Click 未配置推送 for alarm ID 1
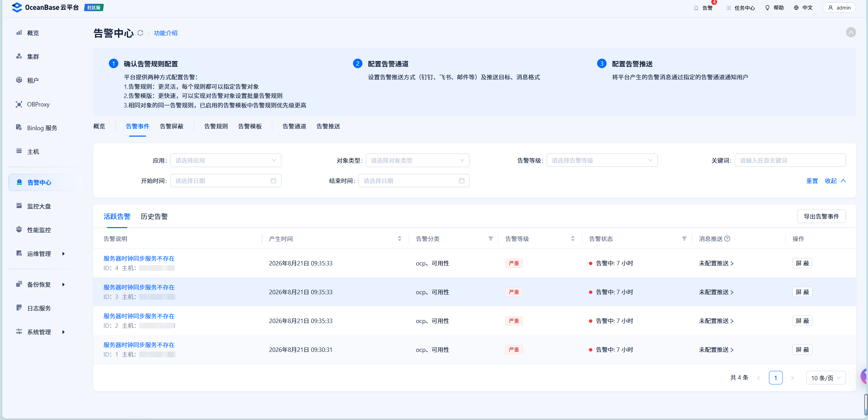 pyautogui.click(x=716, y=350)
